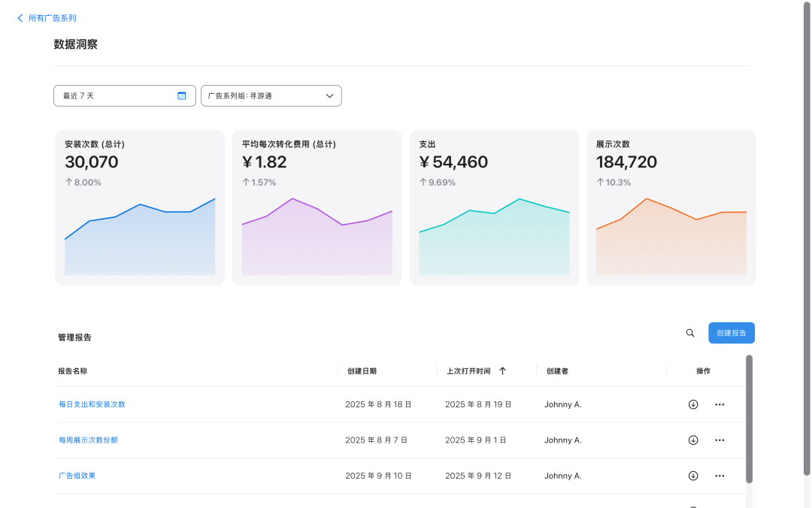812x508 pixels.
Task: Open more options for 每周展示次数份额
Action: [x=720, y=440]
